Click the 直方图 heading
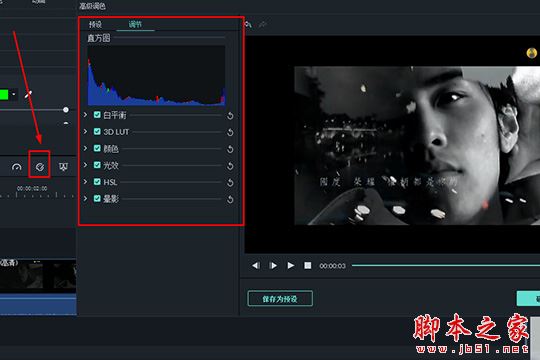540x360 pixels. coord(99,38)
